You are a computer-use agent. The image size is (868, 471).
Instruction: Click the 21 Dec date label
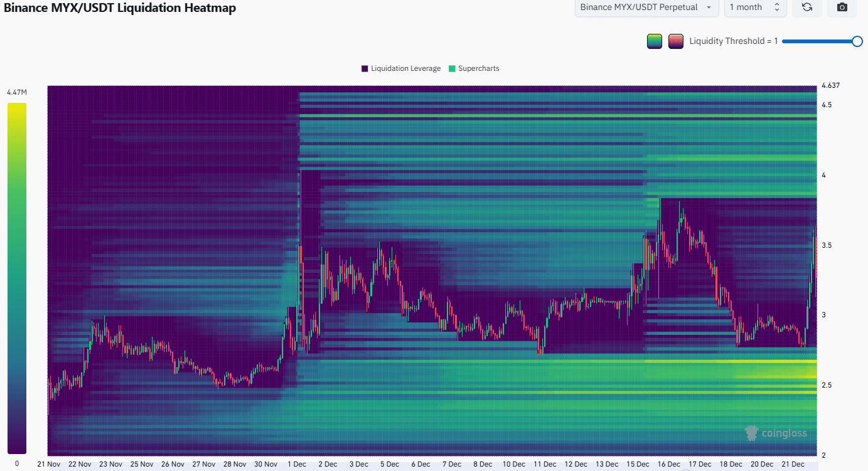point(793,465)
